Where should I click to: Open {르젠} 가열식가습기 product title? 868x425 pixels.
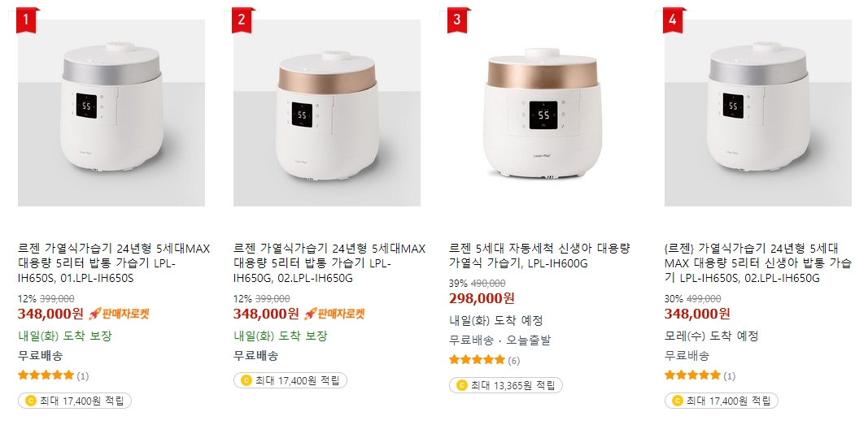tap(758, 263)
